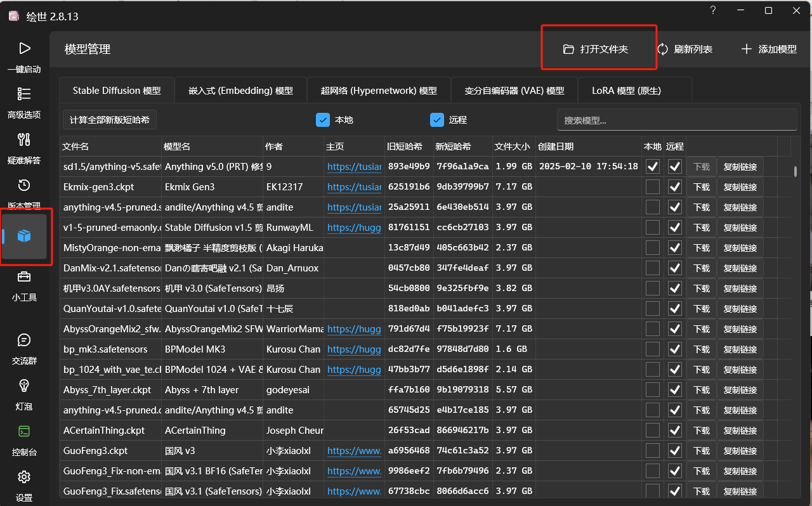Screen dimensions: 812x506
Task: Select the DanMix-v2.1.safetensors file name cell
Action: (111, 268)
